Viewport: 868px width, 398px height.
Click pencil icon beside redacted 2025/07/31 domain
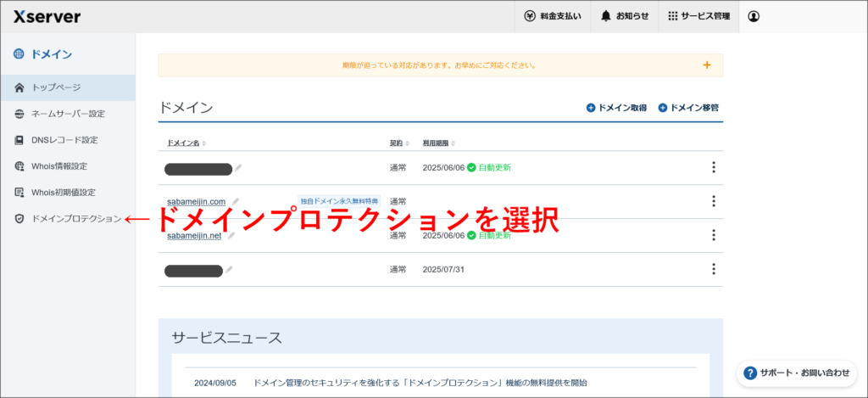pos(229,269)
